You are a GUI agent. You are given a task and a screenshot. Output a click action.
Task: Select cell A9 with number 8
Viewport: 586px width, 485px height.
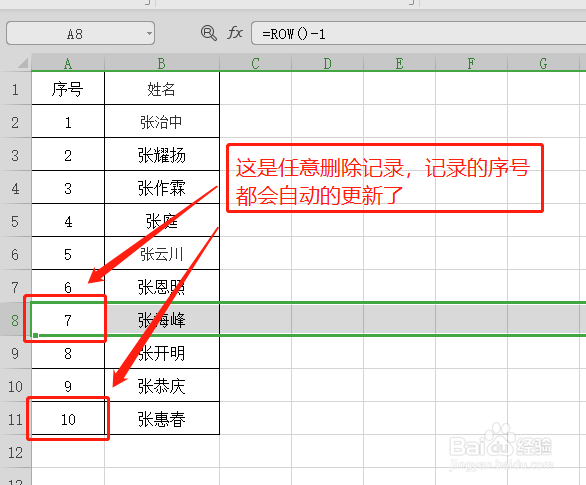68,353
